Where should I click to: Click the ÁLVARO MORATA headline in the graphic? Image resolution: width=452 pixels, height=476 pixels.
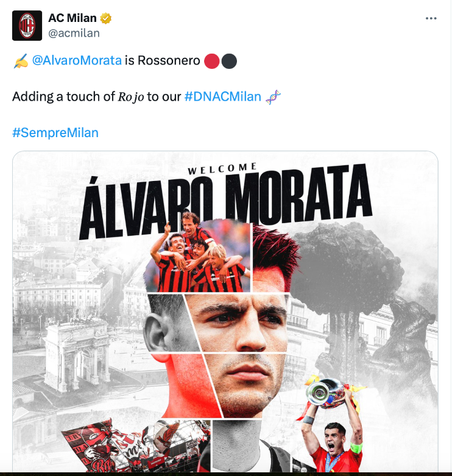(x=226, y=201)
